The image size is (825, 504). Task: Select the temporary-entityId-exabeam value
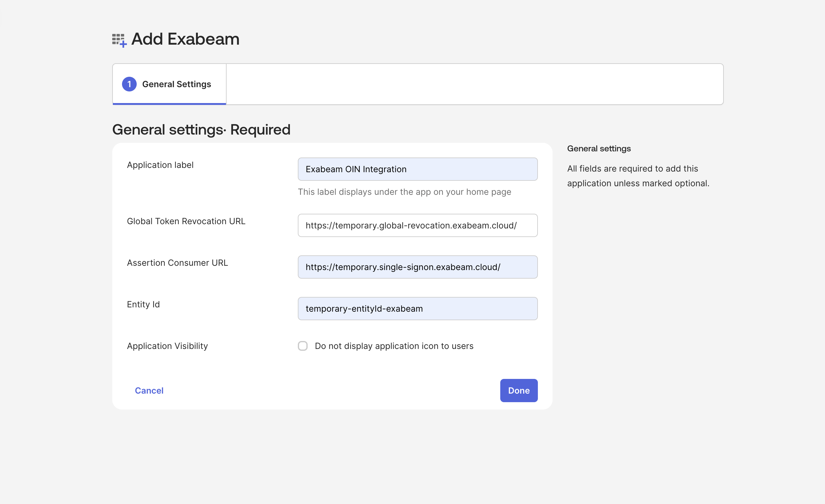point(364,309)
